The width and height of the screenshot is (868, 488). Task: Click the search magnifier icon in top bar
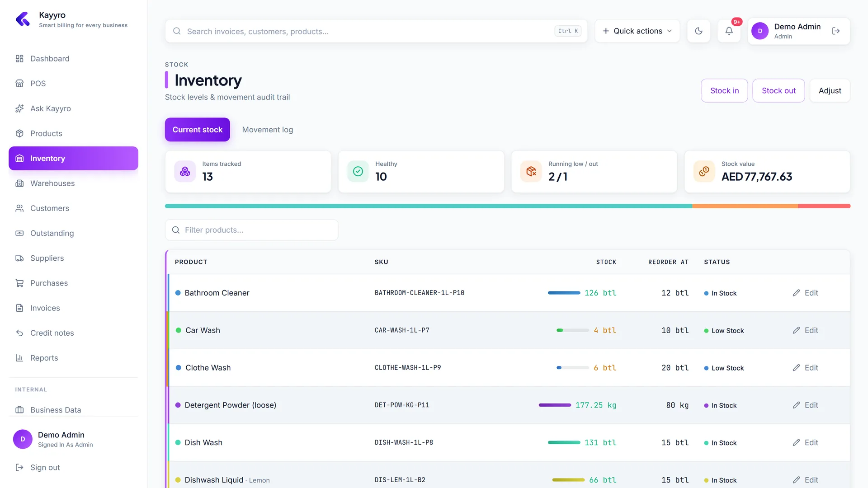click(x=177, y=31)
